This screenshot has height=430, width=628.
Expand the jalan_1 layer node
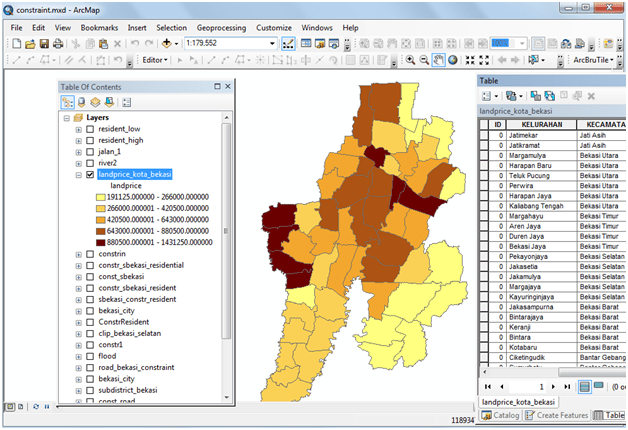pos(78,152)
